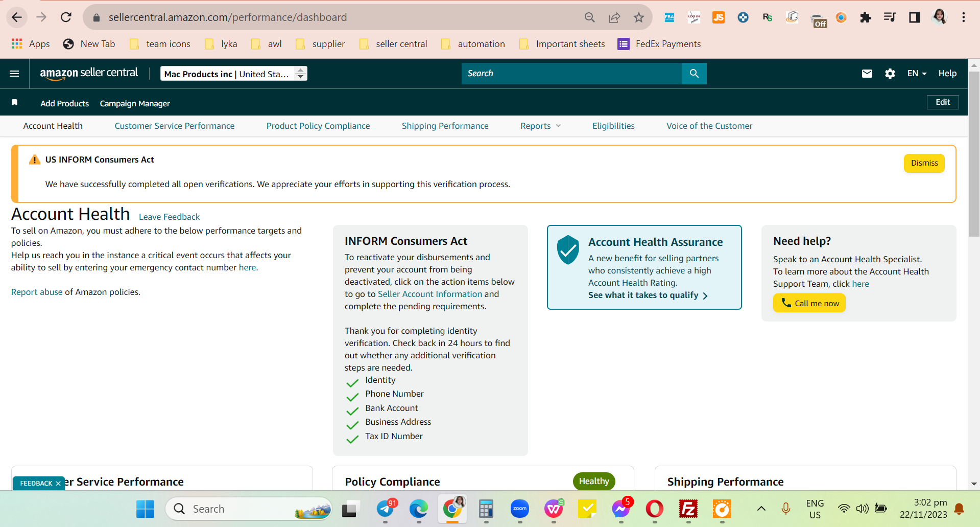This screenshot has height=527, width=980.
Task: Open Microsoft Edge from the taskbar
Action: [x=419, y=509]
